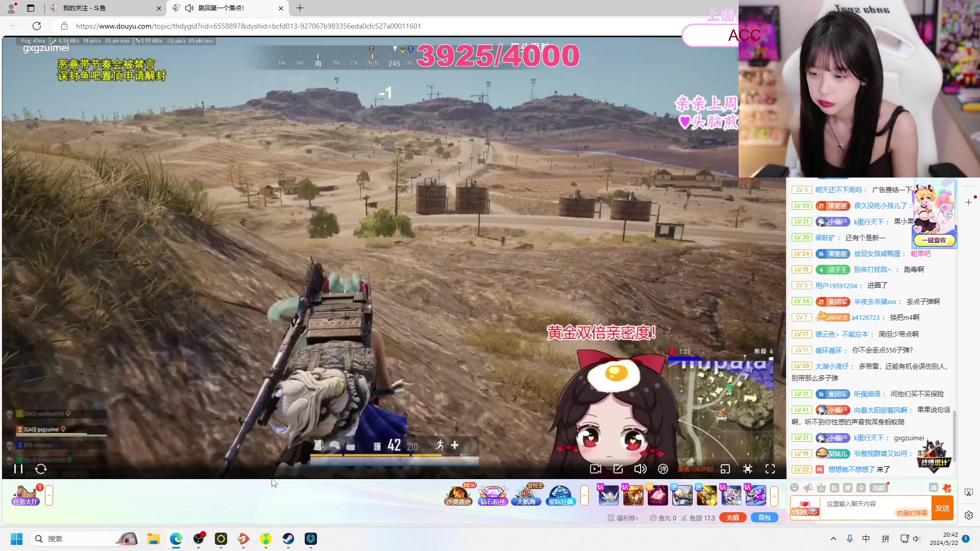This screenshot has width=980, height=551.
Task: Open the crown danmaku style icon
Action: click(821, 488)
